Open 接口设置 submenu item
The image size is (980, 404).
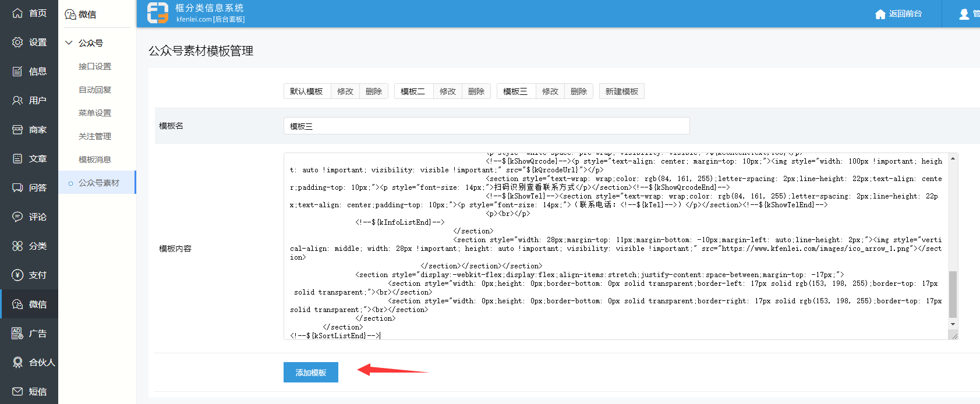pyautogui.click(x=95, y=66)
